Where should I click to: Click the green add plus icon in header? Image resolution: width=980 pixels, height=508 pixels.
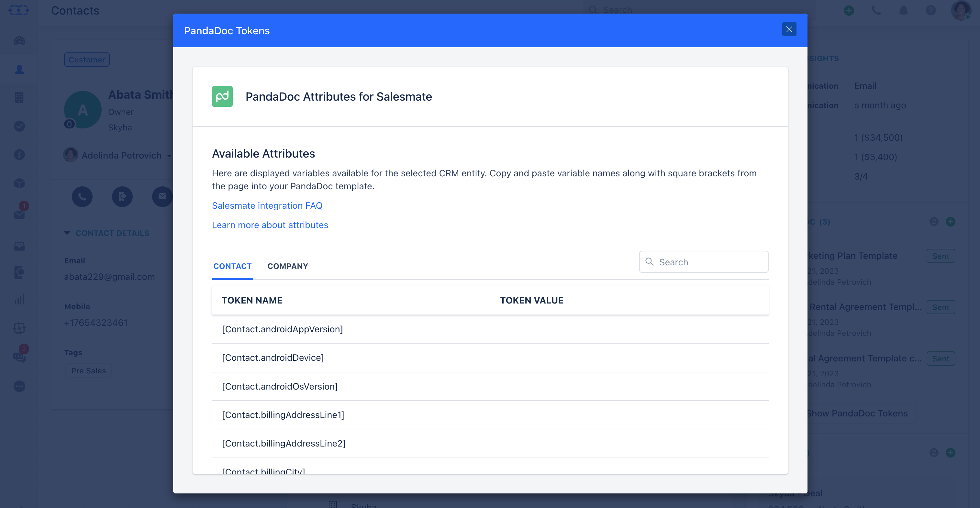pyautogui.click(x=849, y=10)
